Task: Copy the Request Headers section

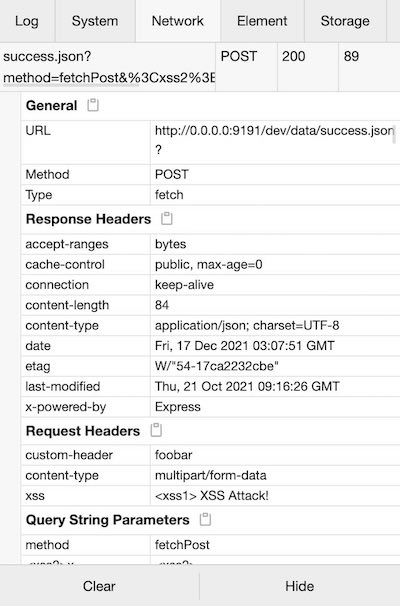Action: [156, 430]
